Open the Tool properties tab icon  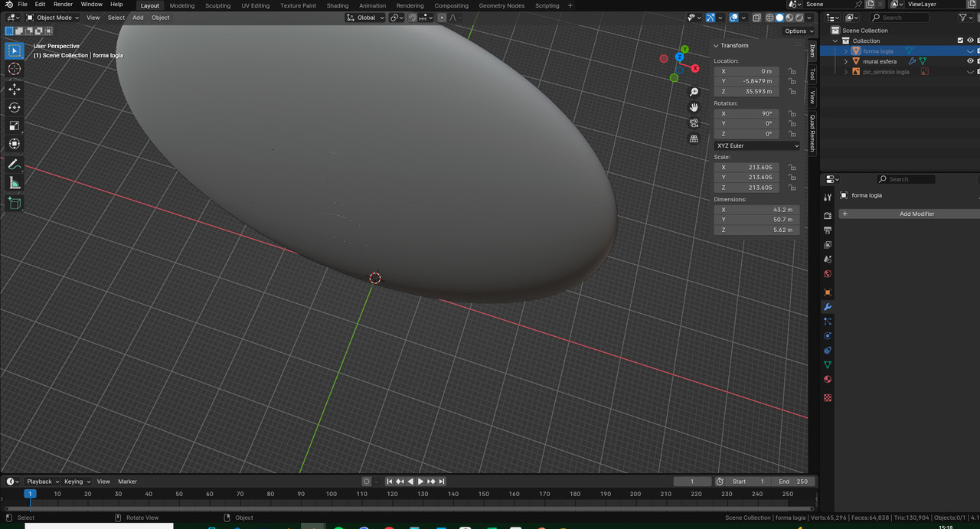coord(828,197)
